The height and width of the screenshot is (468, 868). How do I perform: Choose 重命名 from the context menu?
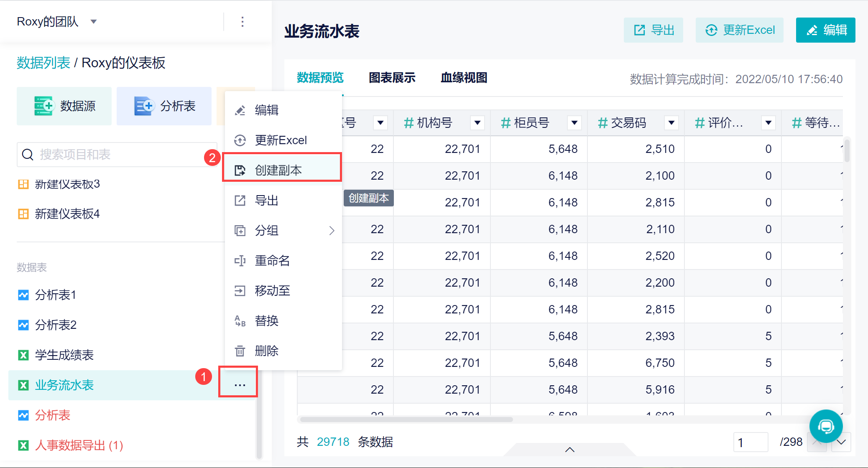click(272, 261)
